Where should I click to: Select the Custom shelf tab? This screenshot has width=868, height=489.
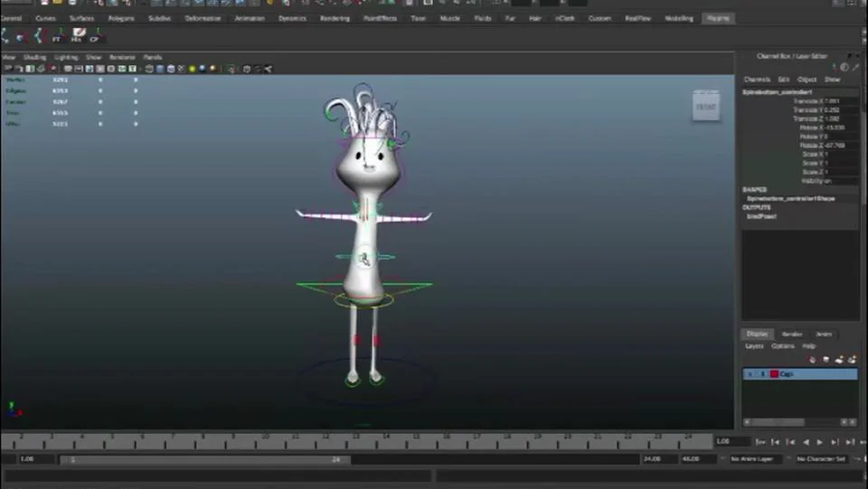[x=599, y=18]
